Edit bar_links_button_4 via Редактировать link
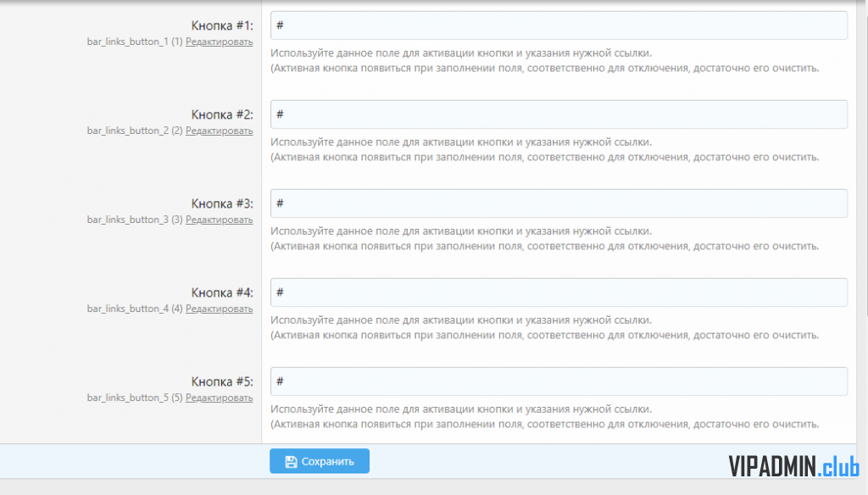 pos(220,309)
